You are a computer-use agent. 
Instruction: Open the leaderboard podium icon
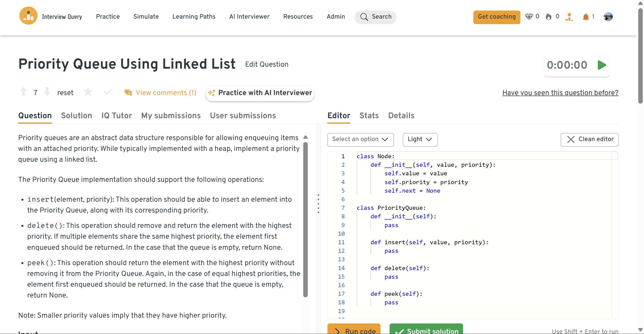click(x=569, y=17)
